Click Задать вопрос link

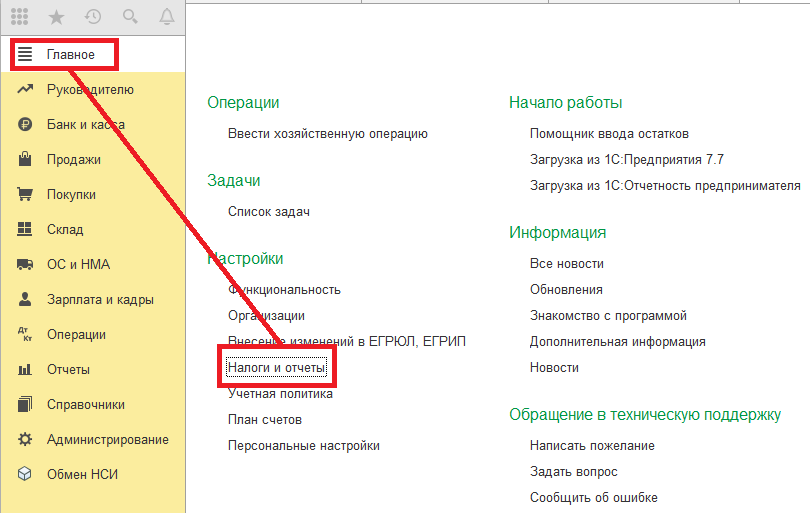point(573,472)
